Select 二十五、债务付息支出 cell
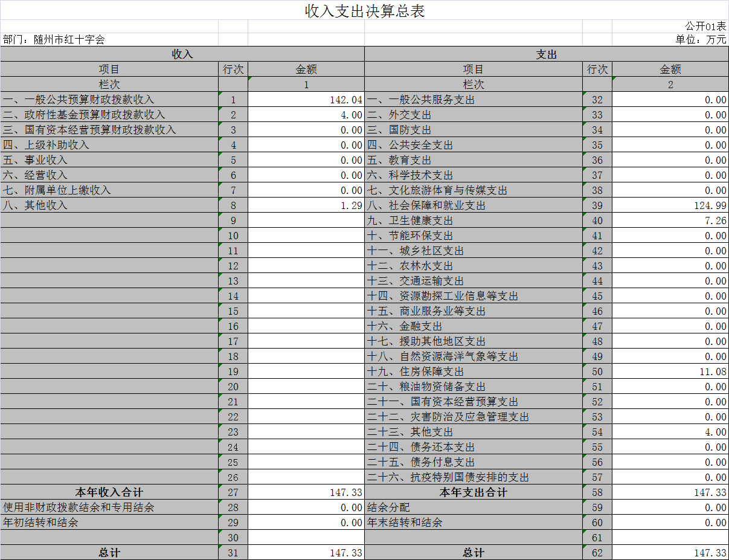Image resolution: width=729 pixels, height=560 pixels. pos(474,462)
